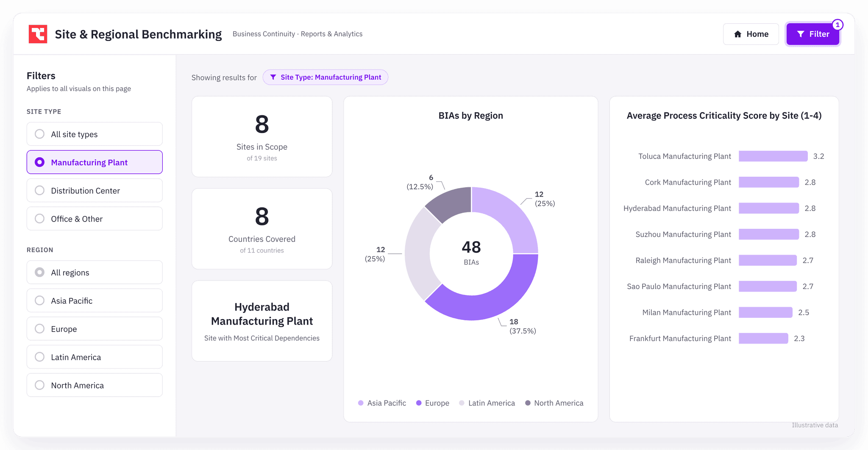The image size is (868, 450).
Task: Click Hyderabad Manufacturing Plant bar in chart
Action: 769,208
